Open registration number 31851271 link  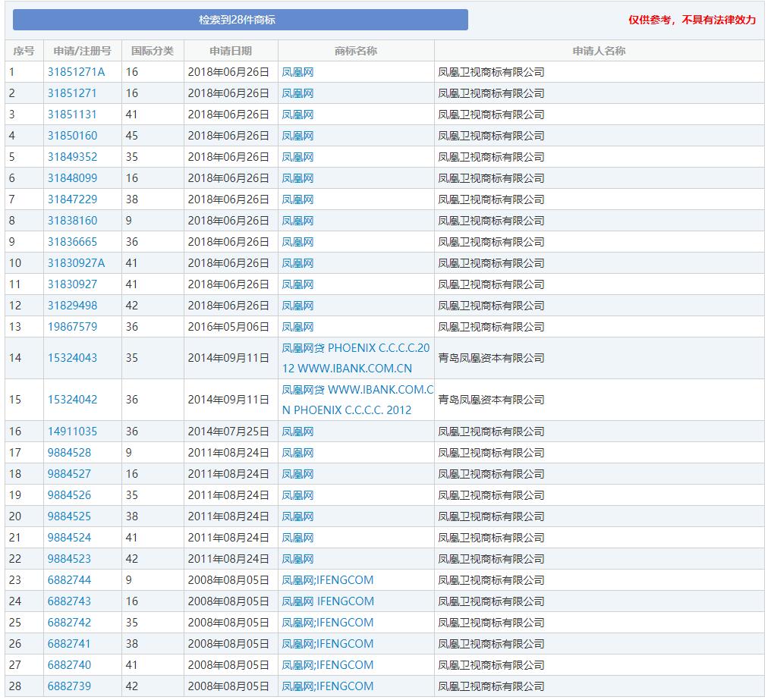pyautogui.click(x=72, y=93)
